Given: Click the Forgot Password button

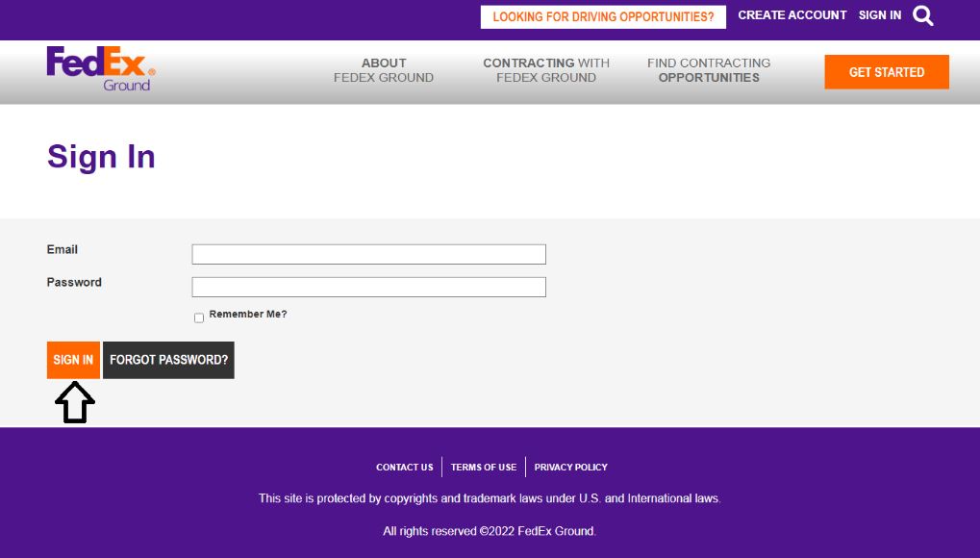Looking at the screenshot, I should tap(168, 360).
